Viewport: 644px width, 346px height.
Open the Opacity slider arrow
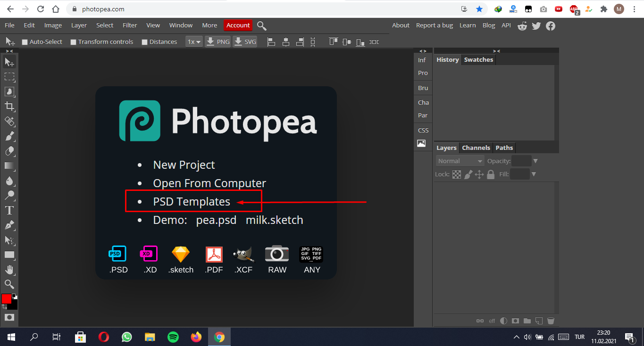[535, 161]
